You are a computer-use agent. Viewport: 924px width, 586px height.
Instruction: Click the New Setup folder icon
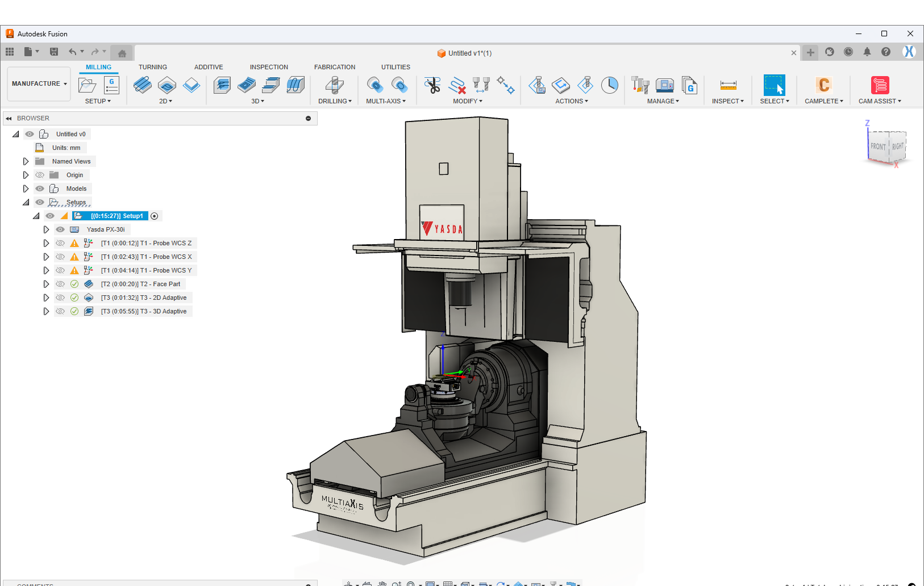[87, 85]
